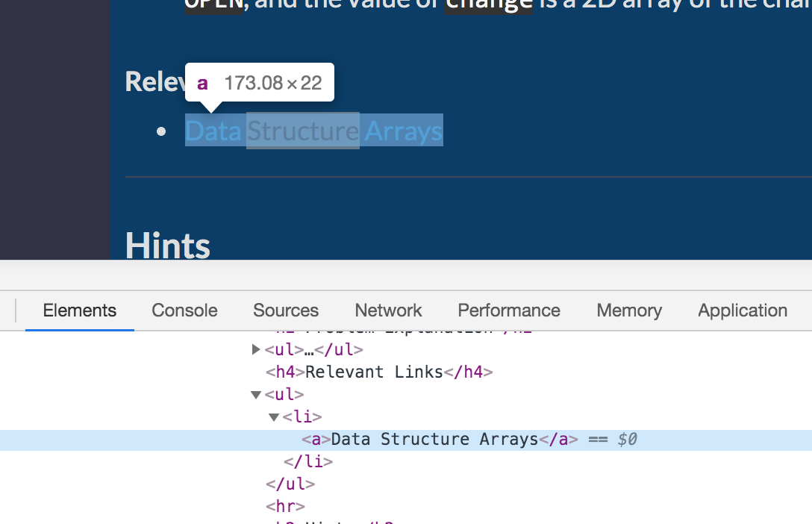
Task: Switch to the Console tab
Action: click(x=184, y=311)
